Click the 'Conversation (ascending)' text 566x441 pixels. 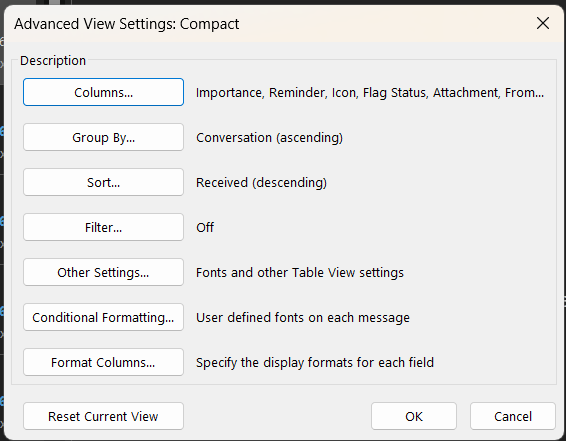pyautogui.click(x=269, y=137)
